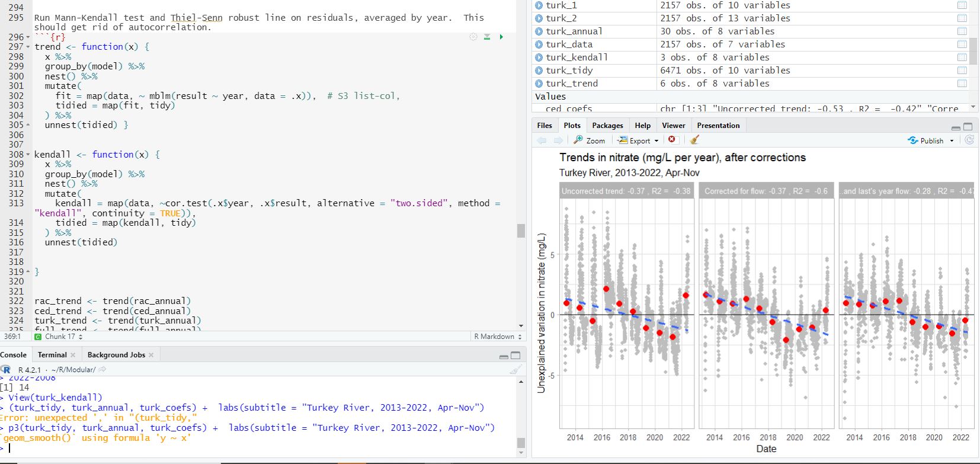The image size is (980, 464).
Task: Collapse kendall function fold at line 308
Action: point(28,155)
